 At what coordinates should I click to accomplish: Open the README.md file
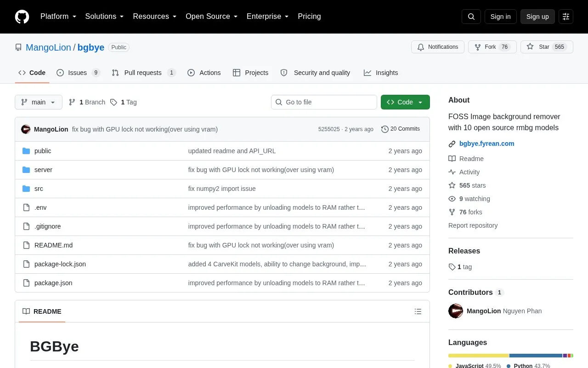53,245
